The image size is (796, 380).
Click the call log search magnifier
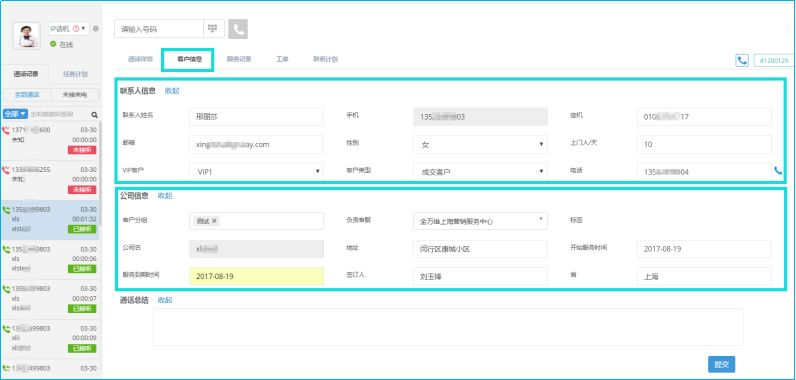point(94,115)
